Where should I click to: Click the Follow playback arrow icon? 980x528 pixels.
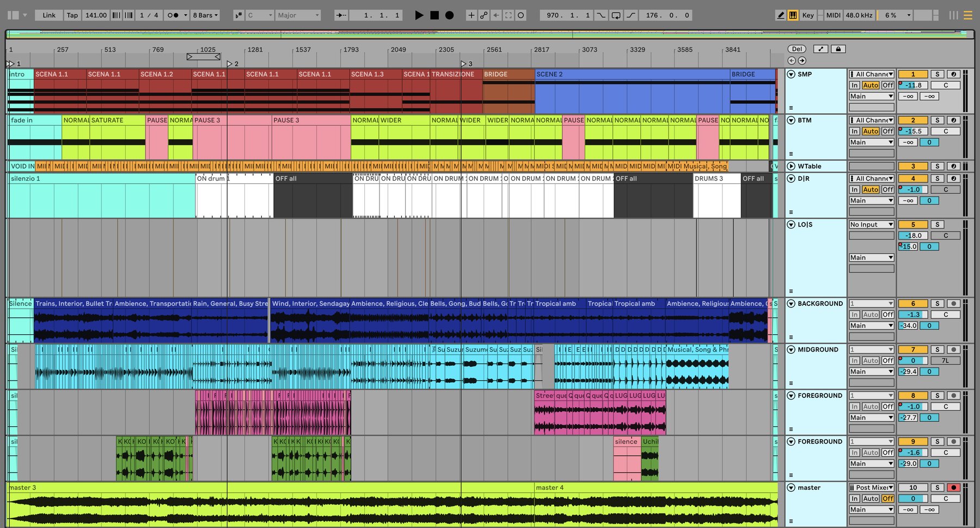pos(341,15)
